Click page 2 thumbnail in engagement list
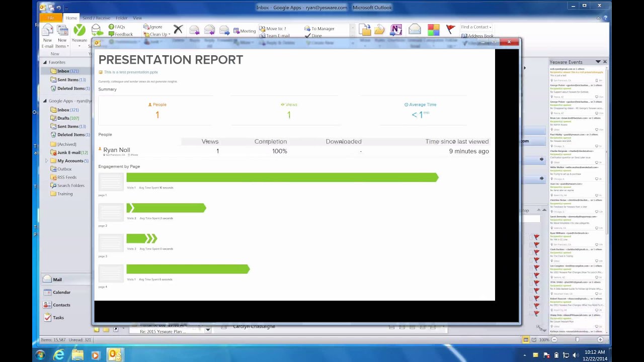644x362 pixels. [x=111, y=213]
